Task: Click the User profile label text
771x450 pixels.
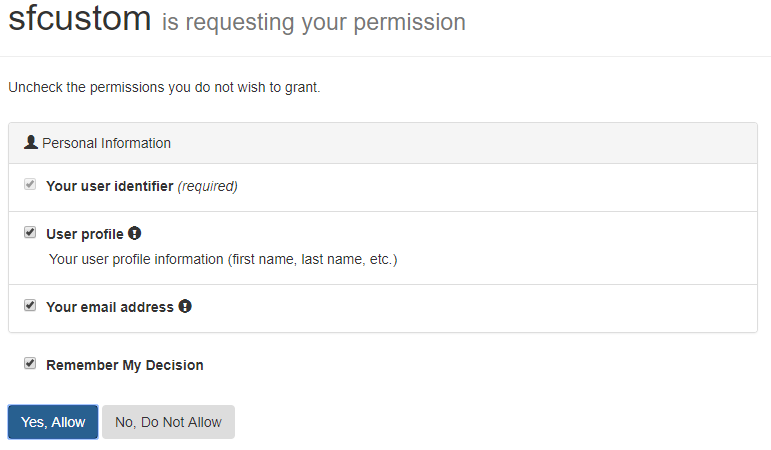Action: point(85,234)
